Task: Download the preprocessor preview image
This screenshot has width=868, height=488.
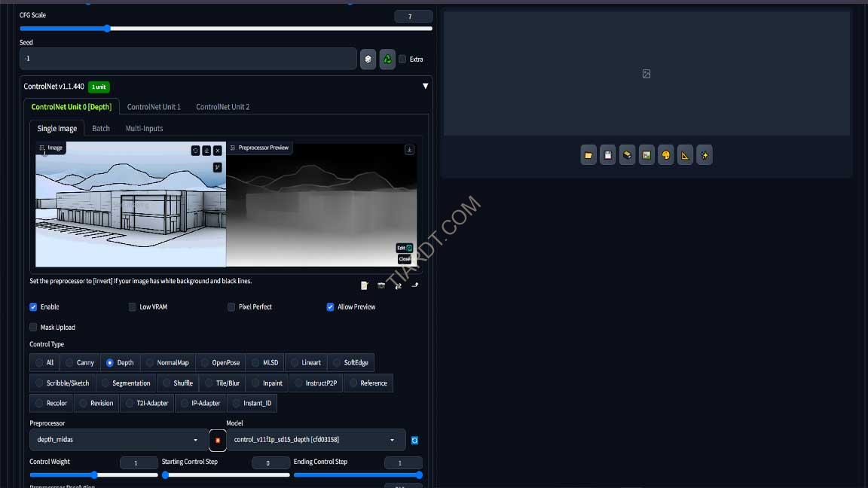Action: tap(409, 150)
